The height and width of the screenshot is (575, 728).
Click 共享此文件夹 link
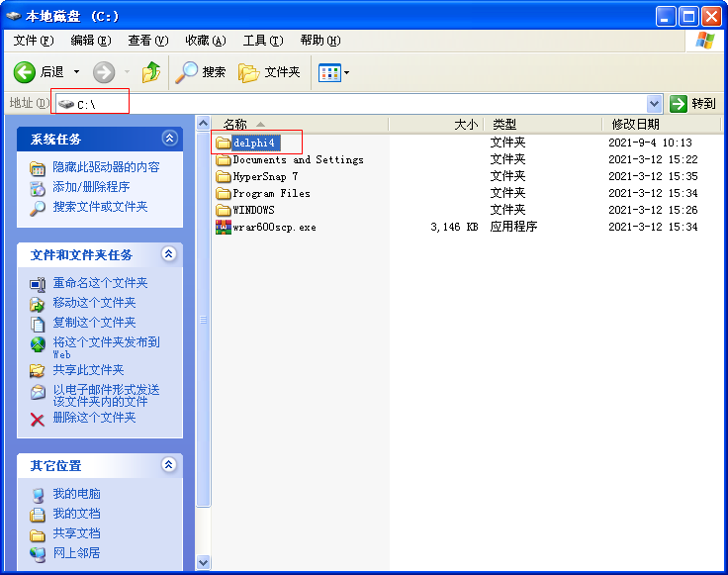(88, 370)
